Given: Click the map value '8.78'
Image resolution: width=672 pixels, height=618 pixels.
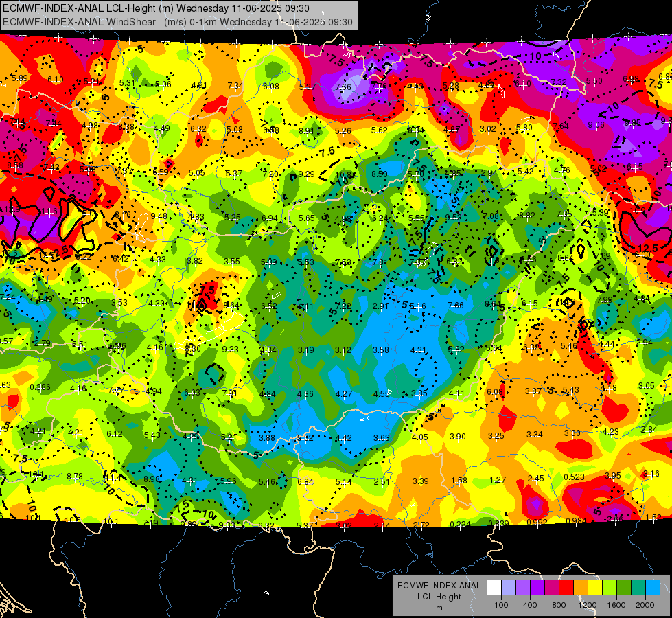Looking at the screenshot, I should (75, 477).
